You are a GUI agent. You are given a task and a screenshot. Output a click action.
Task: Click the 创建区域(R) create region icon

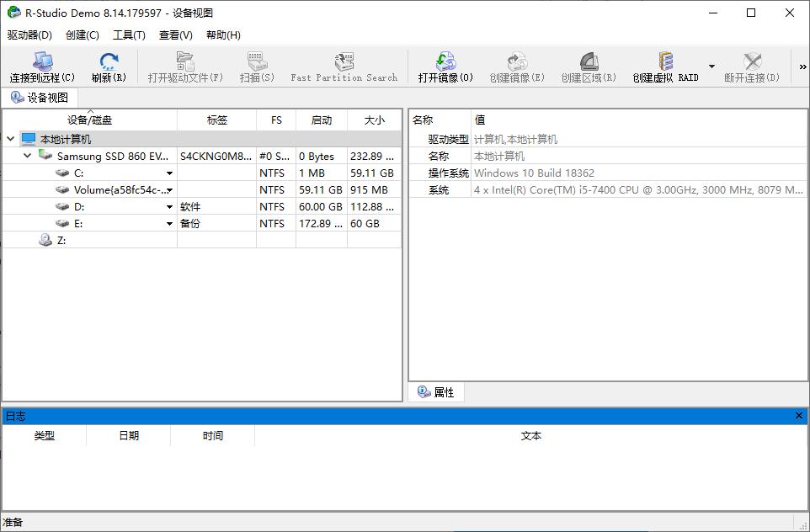pos(589,61)
